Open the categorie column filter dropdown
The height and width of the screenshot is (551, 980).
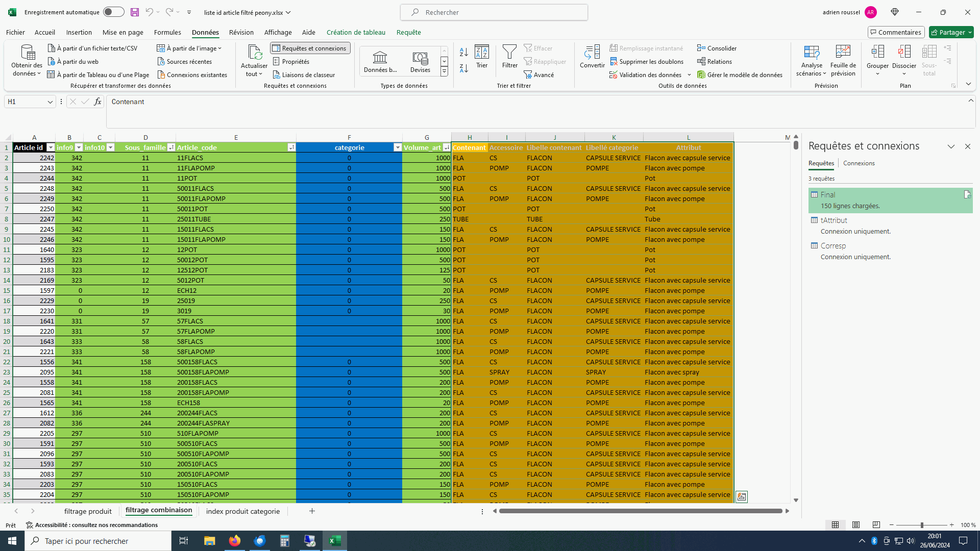coord(398,148)
